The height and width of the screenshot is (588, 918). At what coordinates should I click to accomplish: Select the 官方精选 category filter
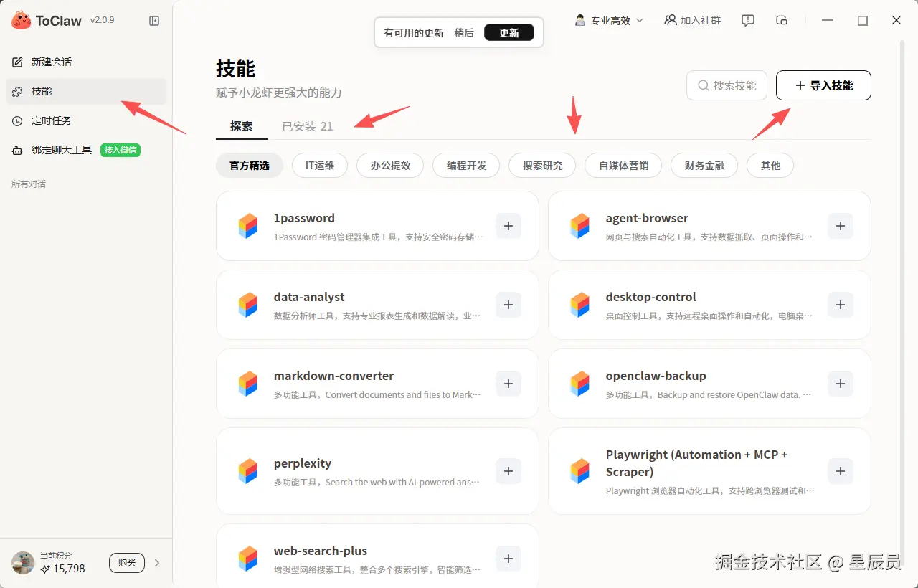pyautogui.click(x=250, y=166)
